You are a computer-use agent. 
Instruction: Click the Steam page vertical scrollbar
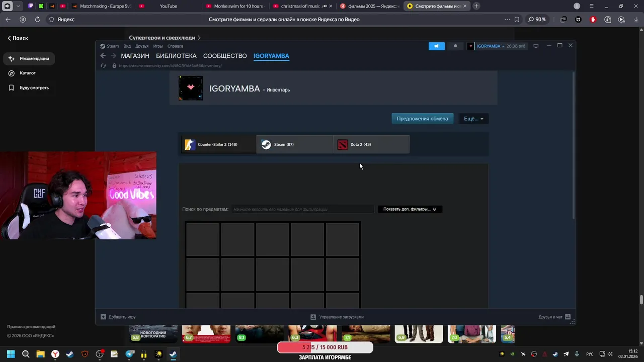point(574,146)
